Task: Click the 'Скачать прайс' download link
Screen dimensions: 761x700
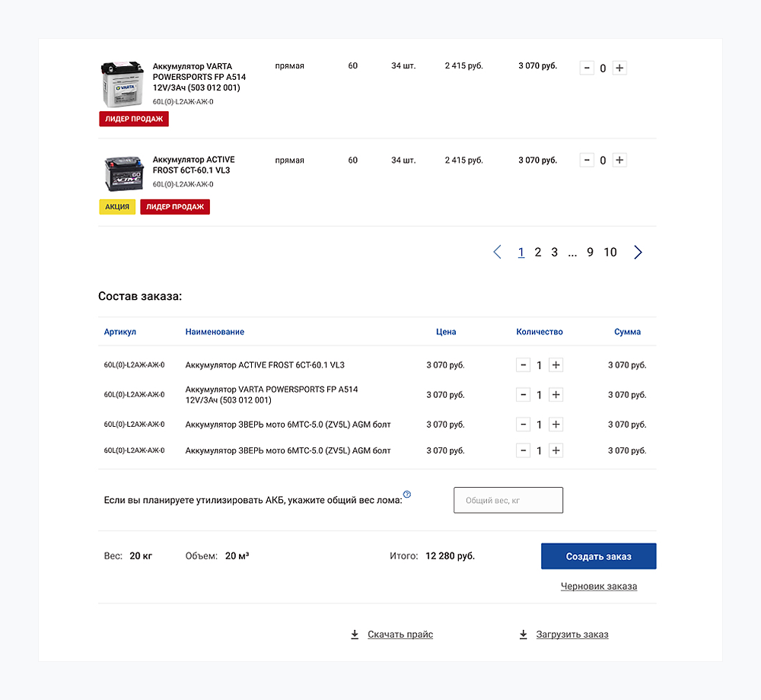Action: [400, 635]
